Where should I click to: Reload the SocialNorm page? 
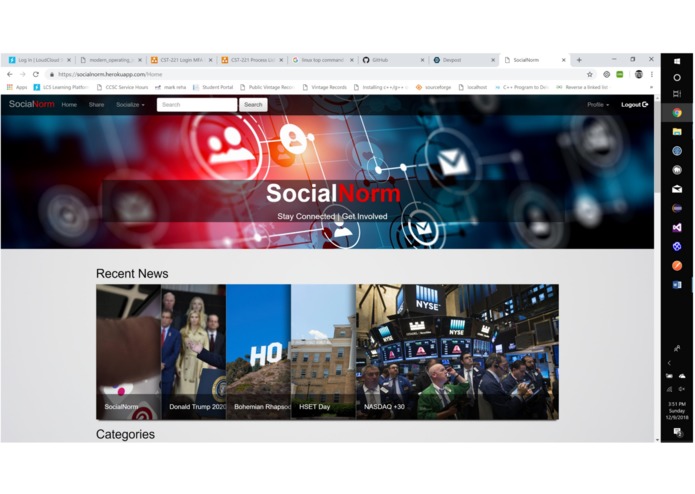(36, 74)
